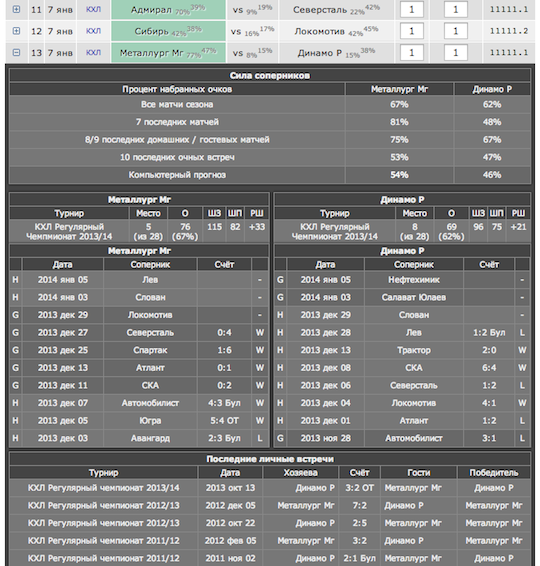Image resolution: width=540 pixels, height=566 pixels.
Task: Click the Счёт column header under Динамо Р
Action: pos(489,265)
